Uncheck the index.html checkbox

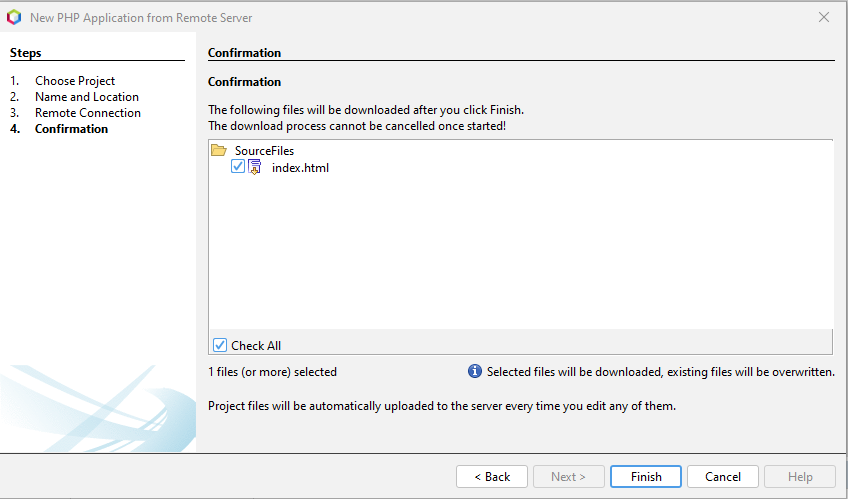[238, 168]
